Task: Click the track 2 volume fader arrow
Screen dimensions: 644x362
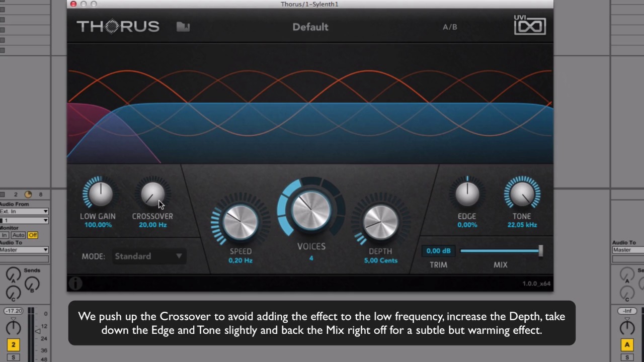Action: (x=37, y=331)
